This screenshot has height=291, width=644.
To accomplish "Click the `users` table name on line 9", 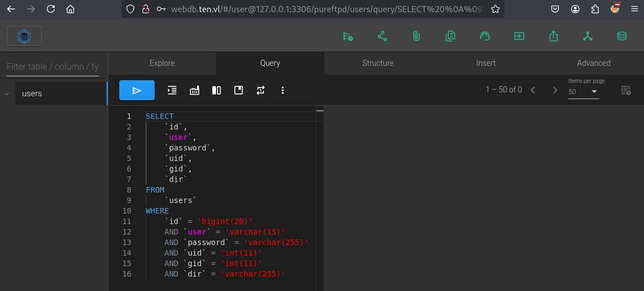I will (181, 200).
